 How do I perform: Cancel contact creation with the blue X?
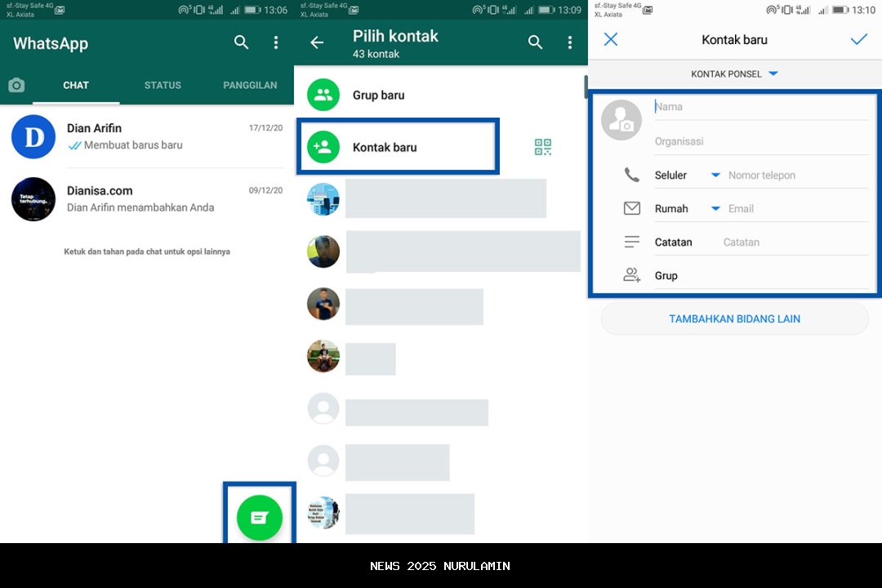click(x=610, y=39)
